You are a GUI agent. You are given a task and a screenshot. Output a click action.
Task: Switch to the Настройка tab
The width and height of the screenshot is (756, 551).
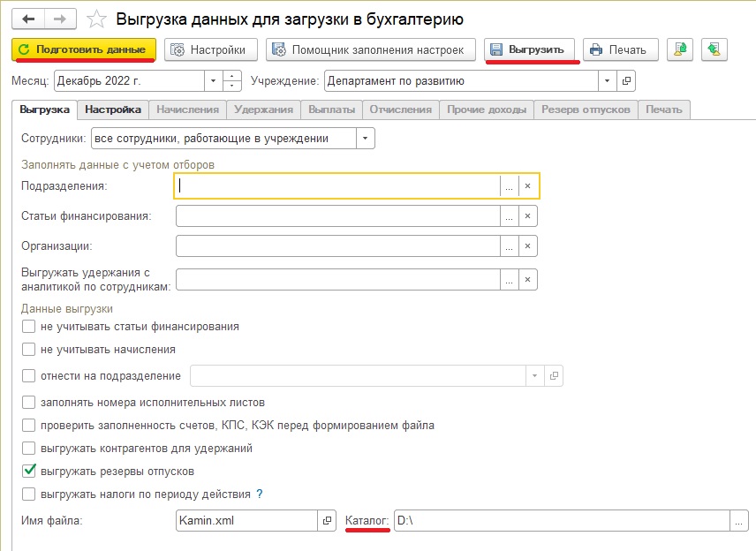coord(113,109)
